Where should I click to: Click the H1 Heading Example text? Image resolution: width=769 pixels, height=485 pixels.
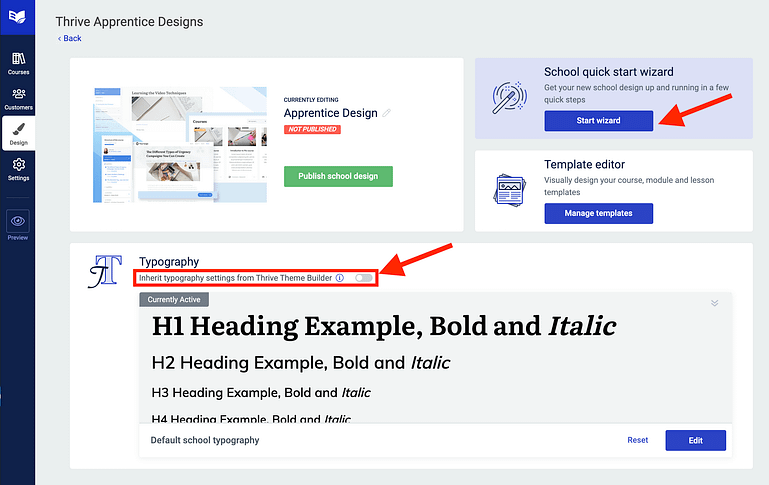[384, 326]
